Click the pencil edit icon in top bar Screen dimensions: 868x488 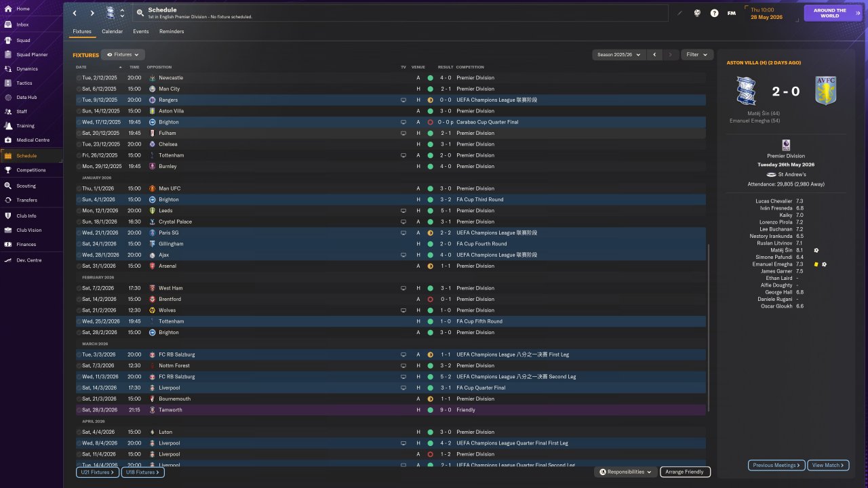680,13
